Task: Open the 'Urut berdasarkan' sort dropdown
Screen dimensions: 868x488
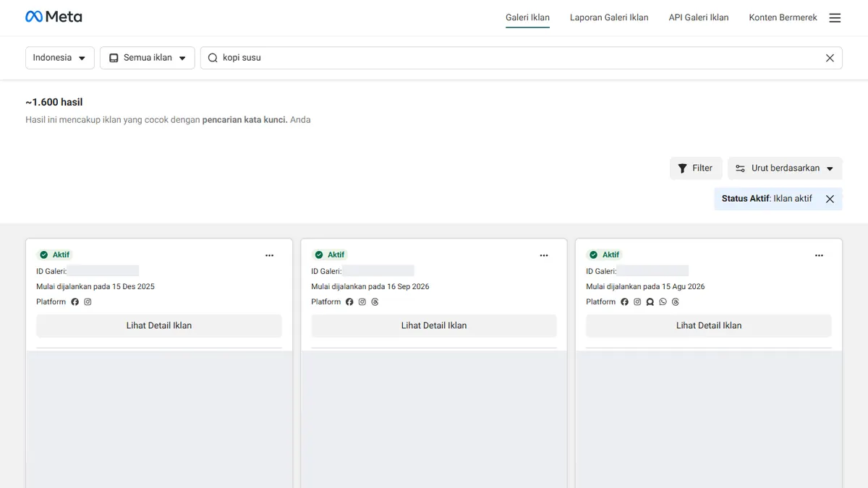Action: point(785,168)
